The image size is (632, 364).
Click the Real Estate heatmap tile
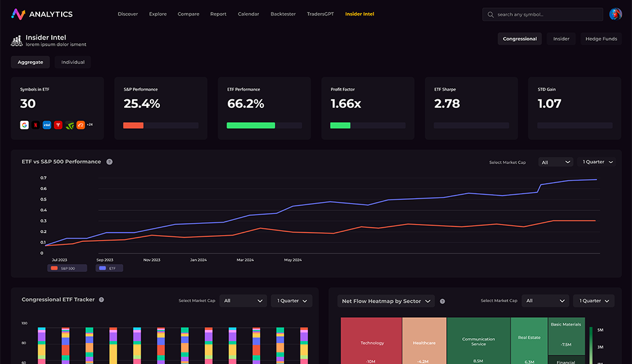tap(529, 341)
